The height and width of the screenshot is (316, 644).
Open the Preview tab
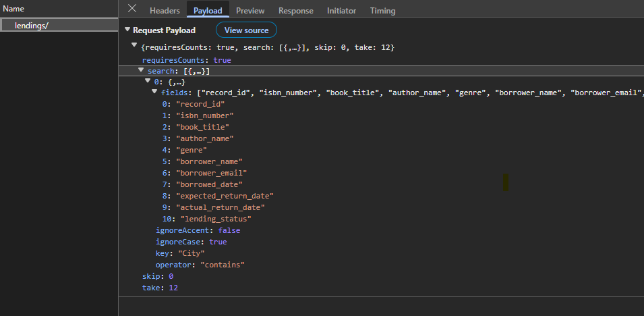tap(250, 11)
